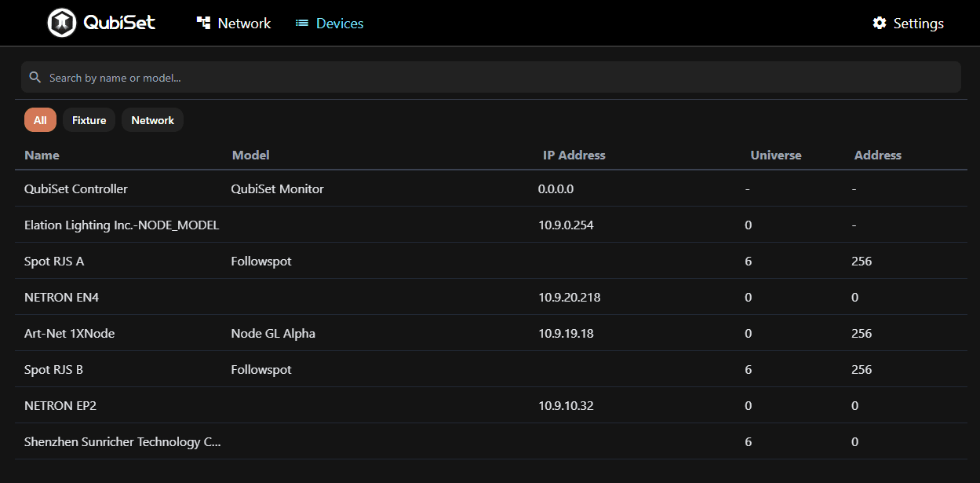Click the search magnifier icon
The height and width of the screenshot is (483, 980).
[35, 78]
